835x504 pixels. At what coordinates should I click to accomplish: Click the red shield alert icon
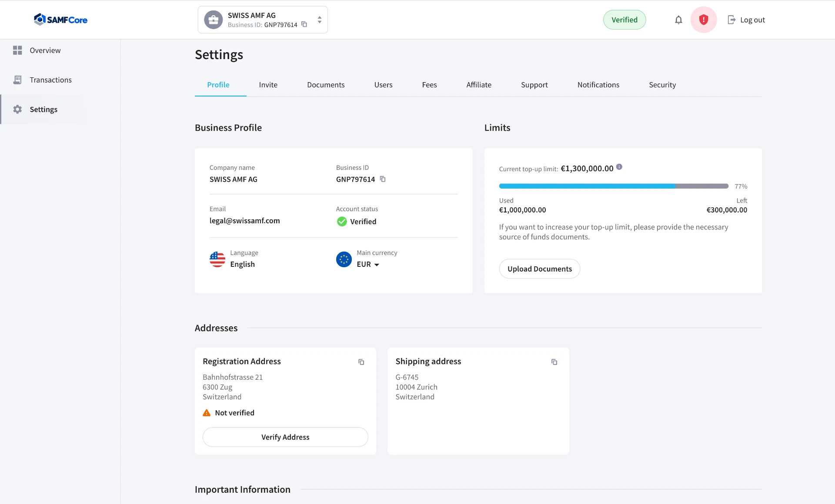[704, 20]
